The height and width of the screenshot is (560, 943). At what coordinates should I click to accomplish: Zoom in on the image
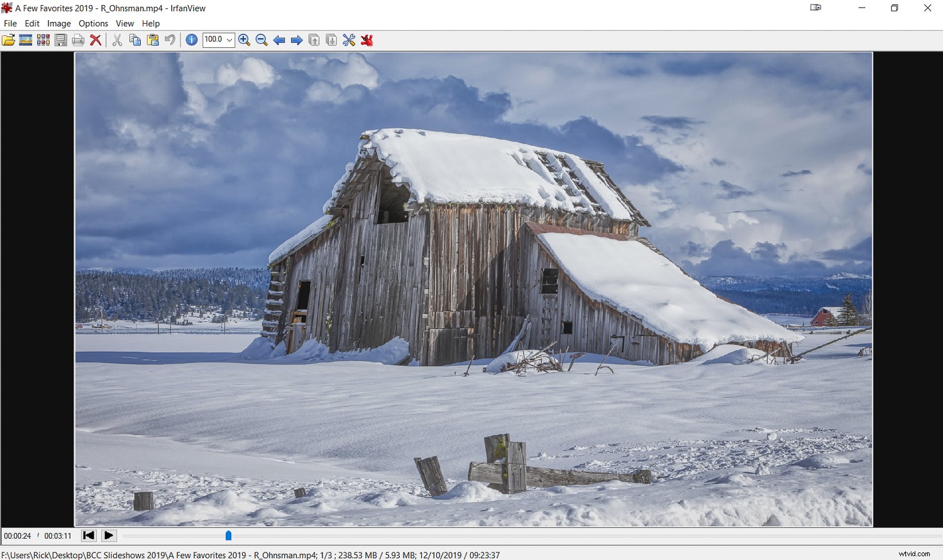pos(245,40)
